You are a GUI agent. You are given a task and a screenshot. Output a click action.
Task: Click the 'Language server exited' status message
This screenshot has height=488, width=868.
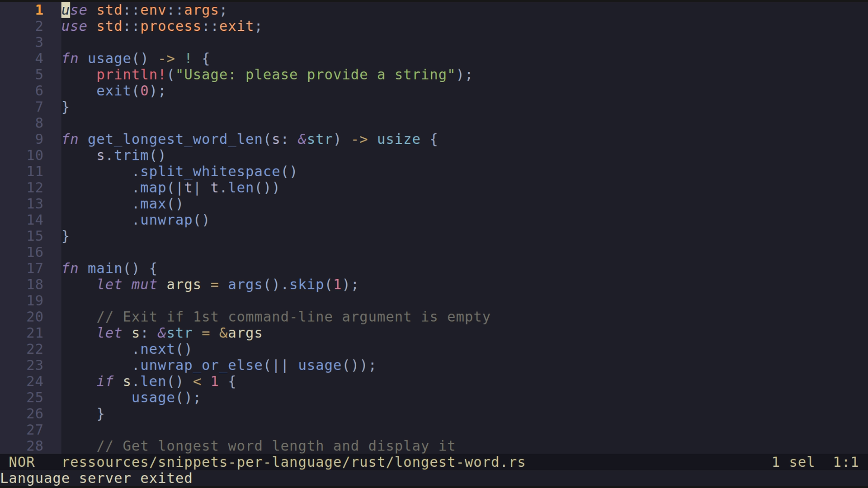point(96,479)
